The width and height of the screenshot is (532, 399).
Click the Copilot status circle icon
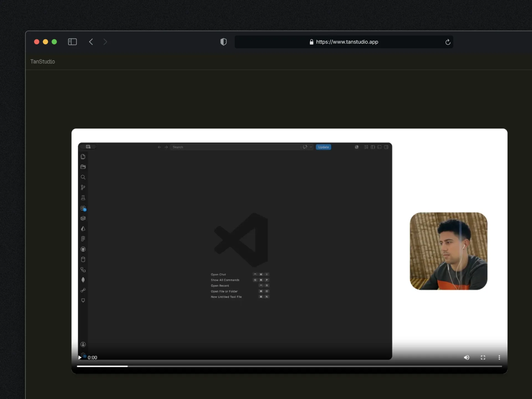[x=357, y=147]
